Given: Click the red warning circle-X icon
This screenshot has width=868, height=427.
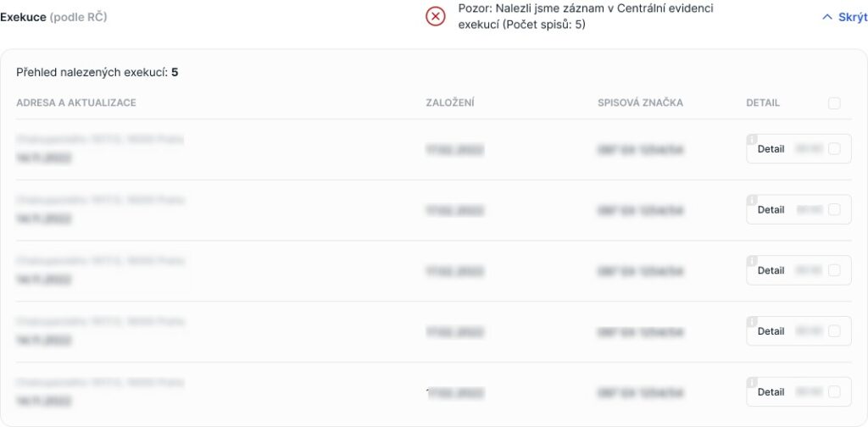Looking at the screenshot, I should (x=436, y=17).
